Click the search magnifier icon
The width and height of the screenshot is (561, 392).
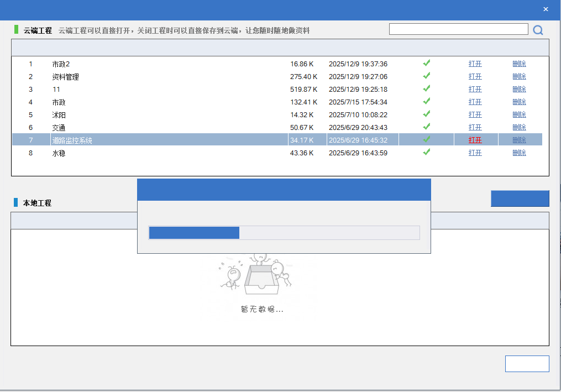(x=538, y=30)
